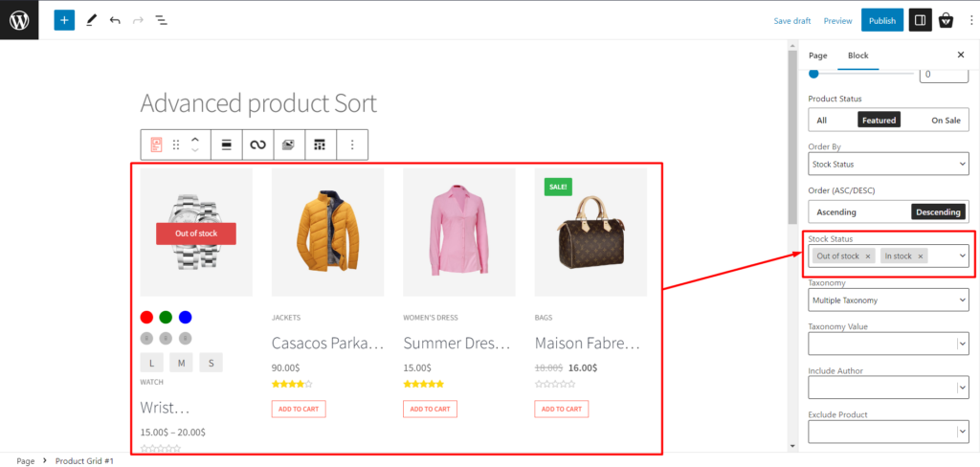Add Casacos Parka jacket to cart
Viewport: 980px width, 467px height.
point(299,409)
